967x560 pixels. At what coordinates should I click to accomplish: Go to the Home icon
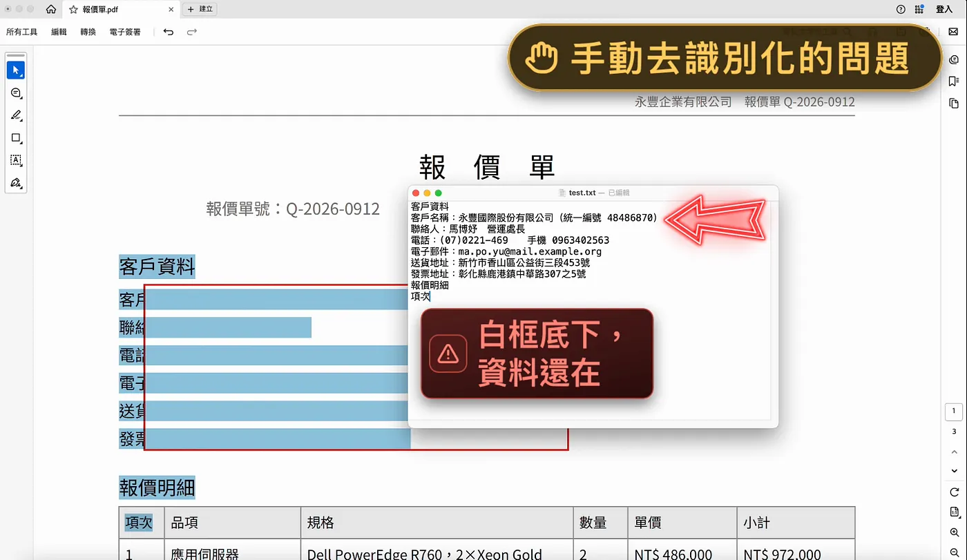(51, 10)
